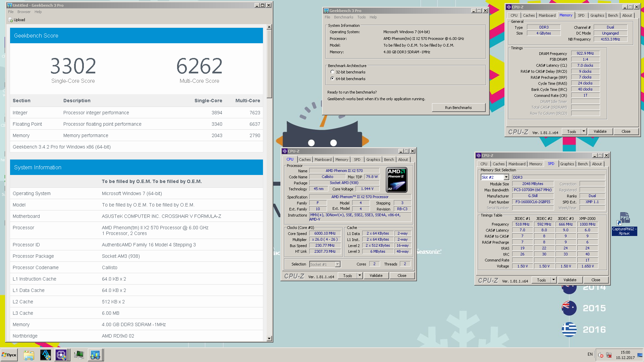
Task: Click the AMD Phenom II logo in CPU-Z
Action: [397, 180]
